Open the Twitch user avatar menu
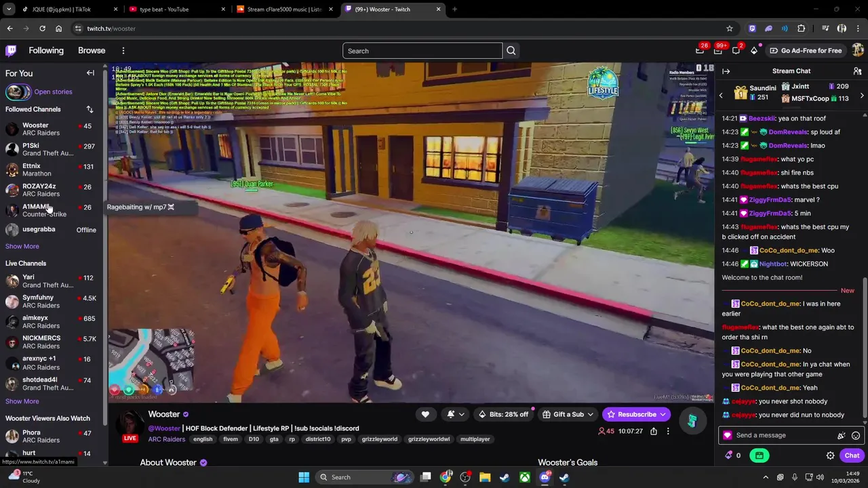This screenshot has height=488, width=868. pos(857,51)
